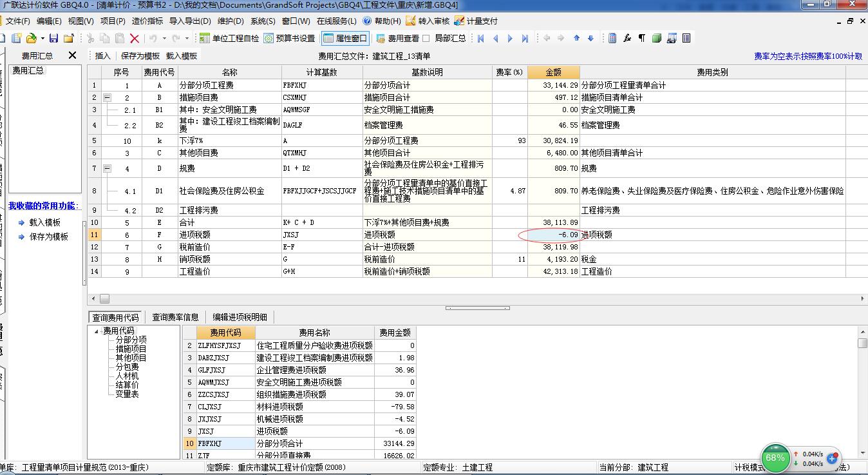Go to next record arrow
The image size is (868, 475).
point(510,39)
